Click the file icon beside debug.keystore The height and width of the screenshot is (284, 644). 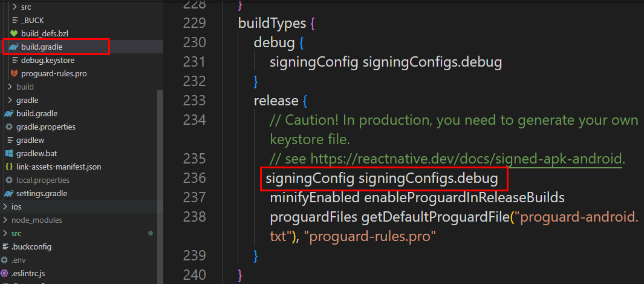click(14, 60)
